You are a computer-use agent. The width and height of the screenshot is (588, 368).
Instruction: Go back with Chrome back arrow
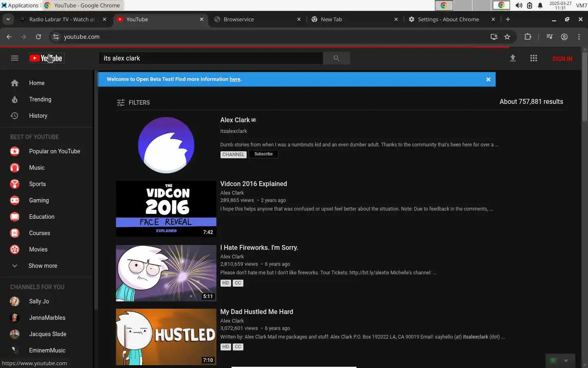point(9,37)
